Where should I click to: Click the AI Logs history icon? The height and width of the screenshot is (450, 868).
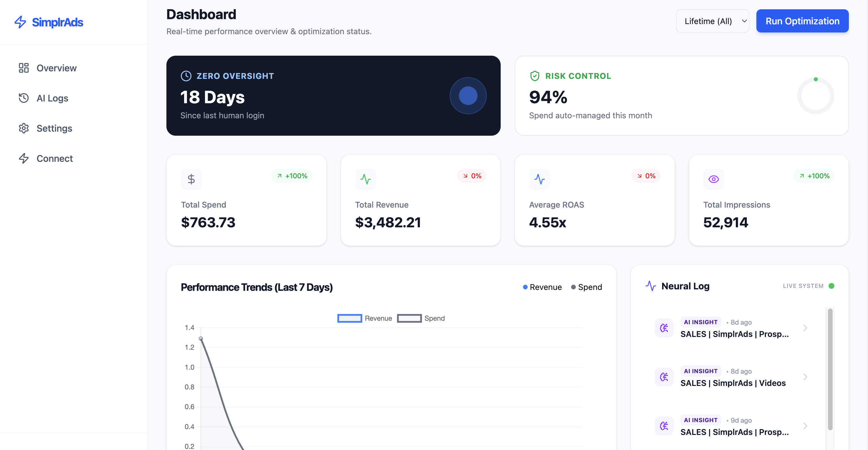[23, 98]
